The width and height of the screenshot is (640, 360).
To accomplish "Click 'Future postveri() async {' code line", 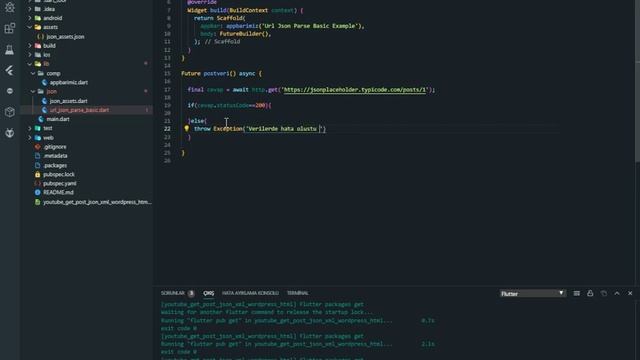I will [x=222, y=73].
